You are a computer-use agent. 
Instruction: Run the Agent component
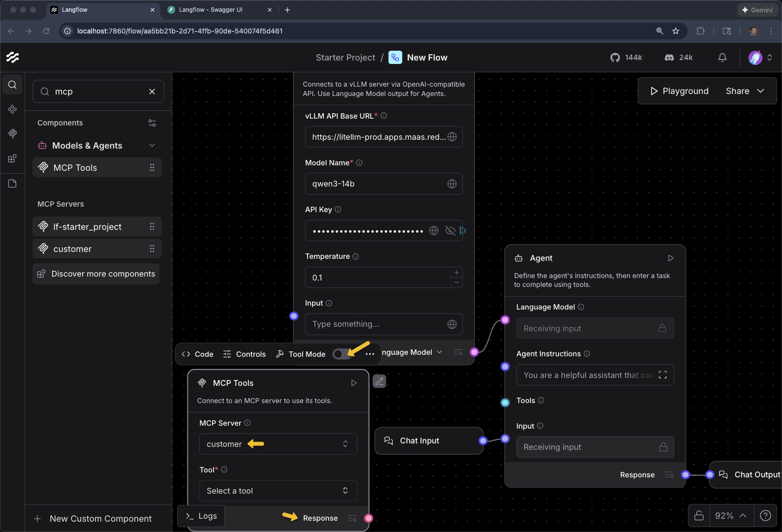(670, 258)
